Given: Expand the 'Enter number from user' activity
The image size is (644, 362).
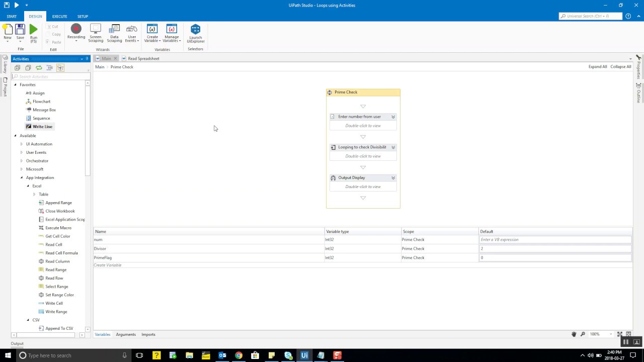Looking at the screenshot, I should 393,117.
